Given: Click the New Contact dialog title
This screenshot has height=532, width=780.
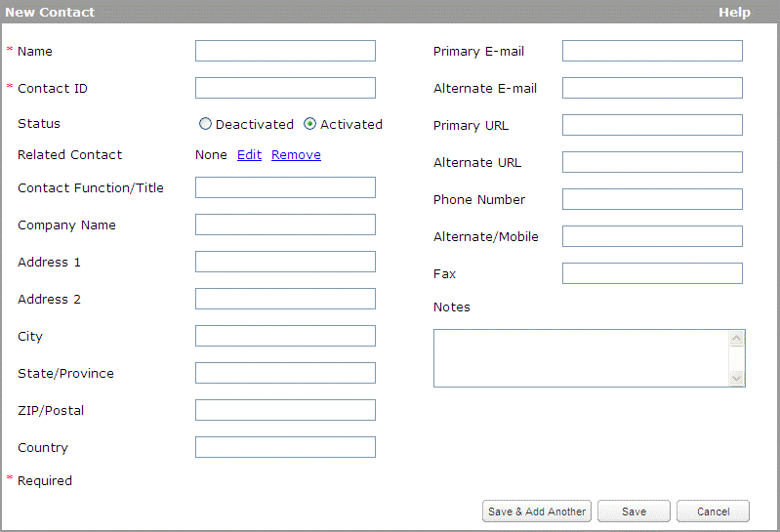Looking at the screenshot, I should pyautogui.click(x=50, y=12).
